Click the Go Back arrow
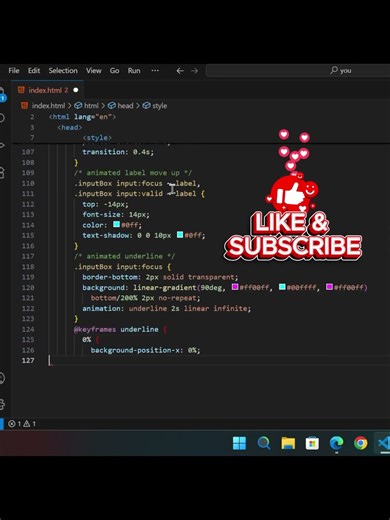 point(180,71)
